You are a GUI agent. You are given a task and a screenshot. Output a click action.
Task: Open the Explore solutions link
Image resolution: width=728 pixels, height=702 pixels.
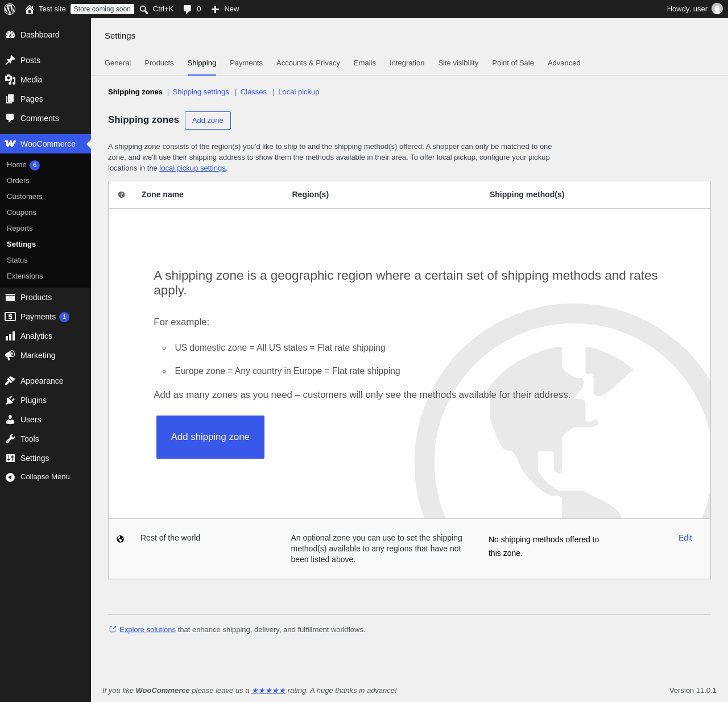tap(147, 630)
